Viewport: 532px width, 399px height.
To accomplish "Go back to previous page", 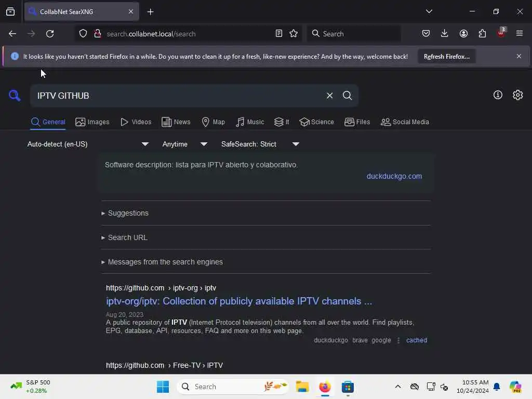I will 12,34.
